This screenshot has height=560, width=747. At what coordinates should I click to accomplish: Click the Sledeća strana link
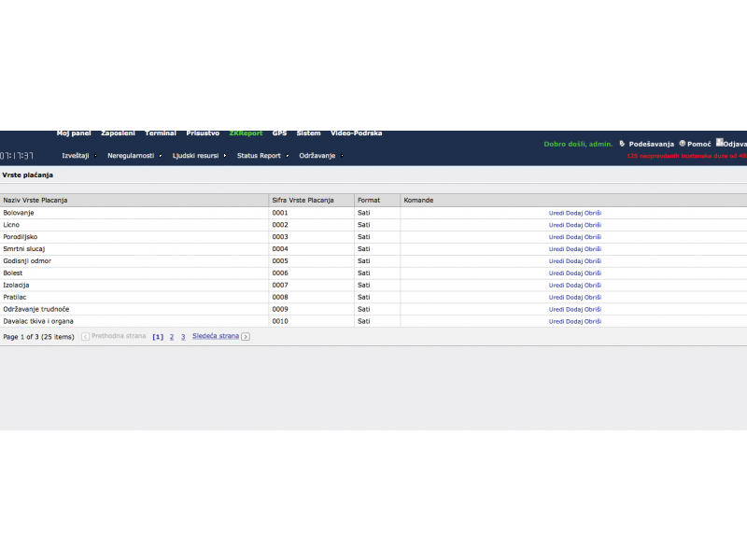[216, 336]
